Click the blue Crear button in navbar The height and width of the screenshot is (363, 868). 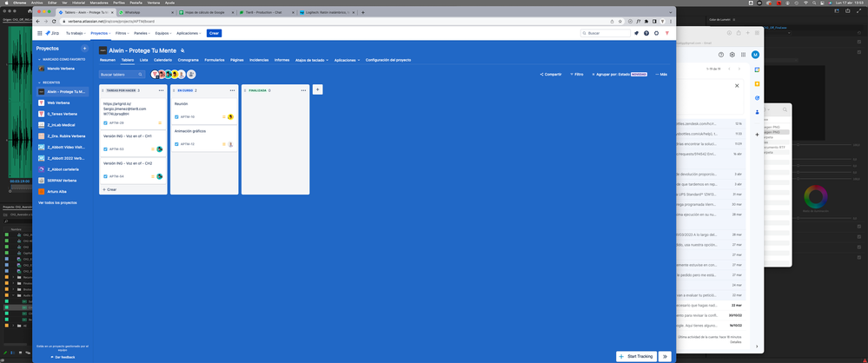coord(215,33)
